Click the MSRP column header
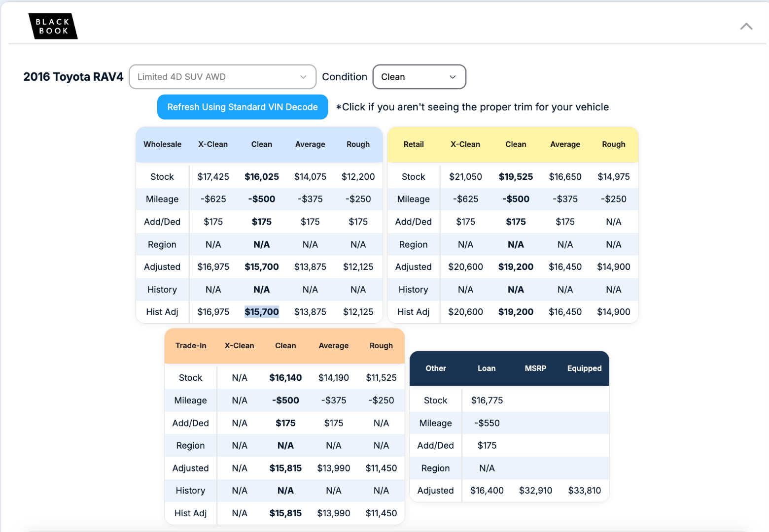 pyautogui.click(x=536, y=368)
